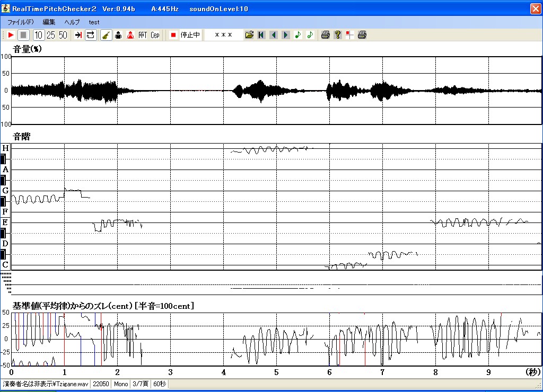The image size is (543, 392).
Task: Click the 停止中 status label
Action: 190,35
